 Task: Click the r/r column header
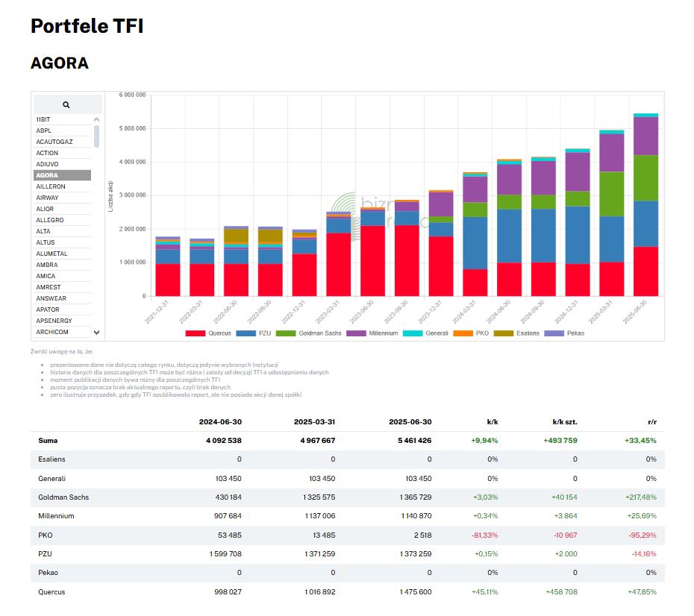pyautogui.click(x=652, y=422)
